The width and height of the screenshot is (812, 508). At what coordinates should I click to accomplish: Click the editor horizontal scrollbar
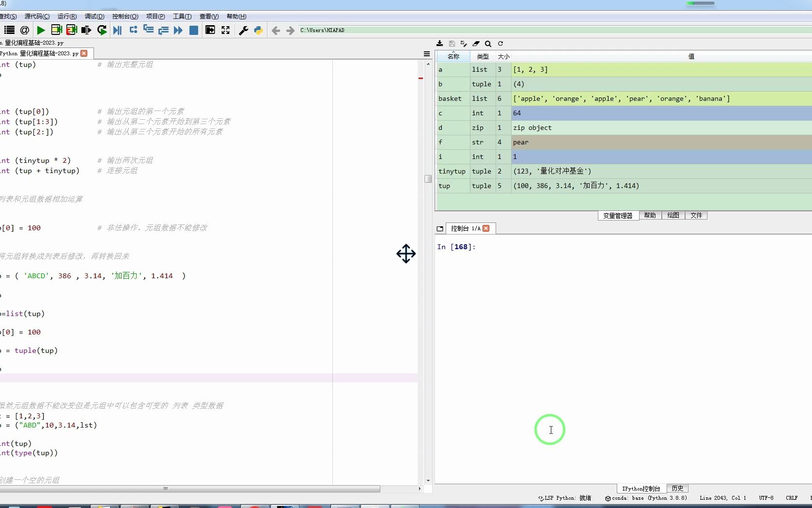(x=190, y=489)
